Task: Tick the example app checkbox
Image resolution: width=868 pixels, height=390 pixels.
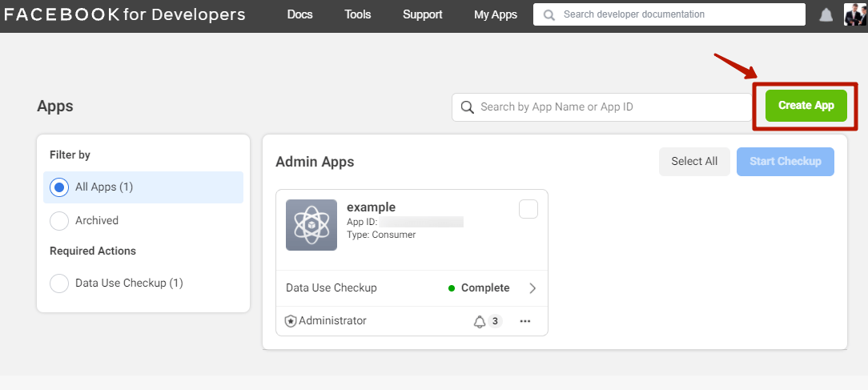Action: coord(528,209)
